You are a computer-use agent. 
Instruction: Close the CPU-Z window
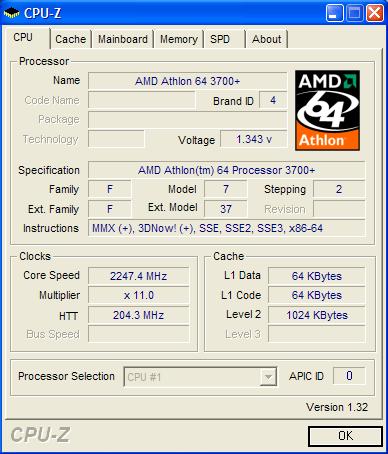375,13
